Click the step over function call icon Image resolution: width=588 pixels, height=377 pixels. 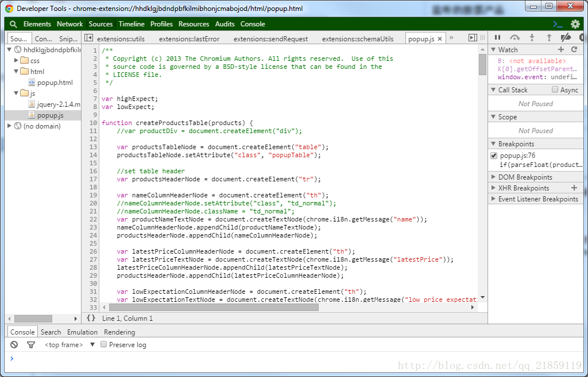(x=514, y=38)
